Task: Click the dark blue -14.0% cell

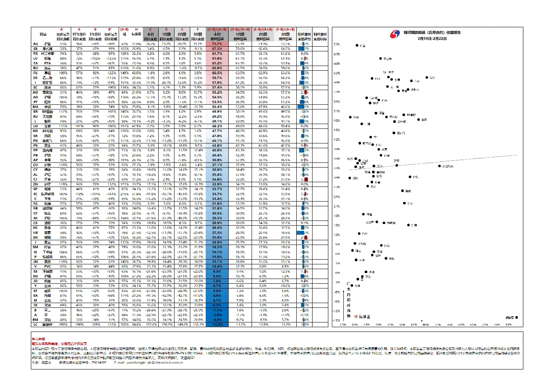Action: coord(217,325)
